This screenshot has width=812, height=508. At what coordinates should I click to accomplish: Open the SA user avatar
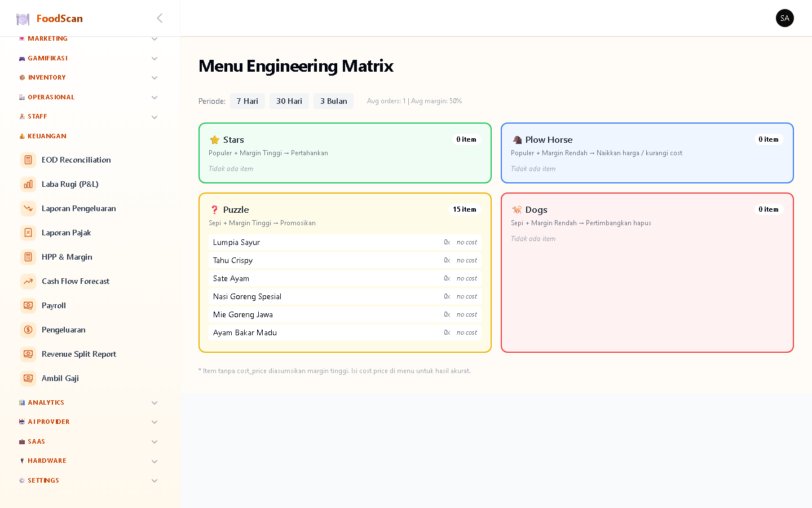785,18
